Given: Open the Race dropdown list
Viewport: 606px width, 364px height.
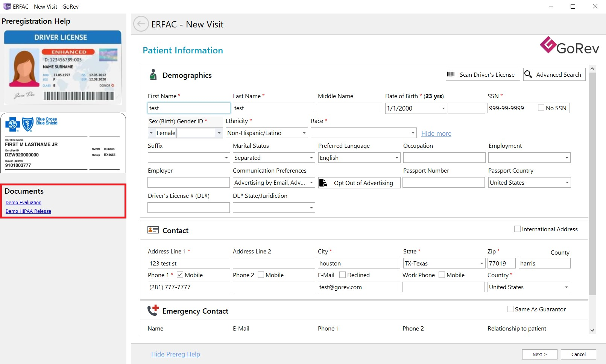Looking at the screenshot, I should click(x=413, y=133).
